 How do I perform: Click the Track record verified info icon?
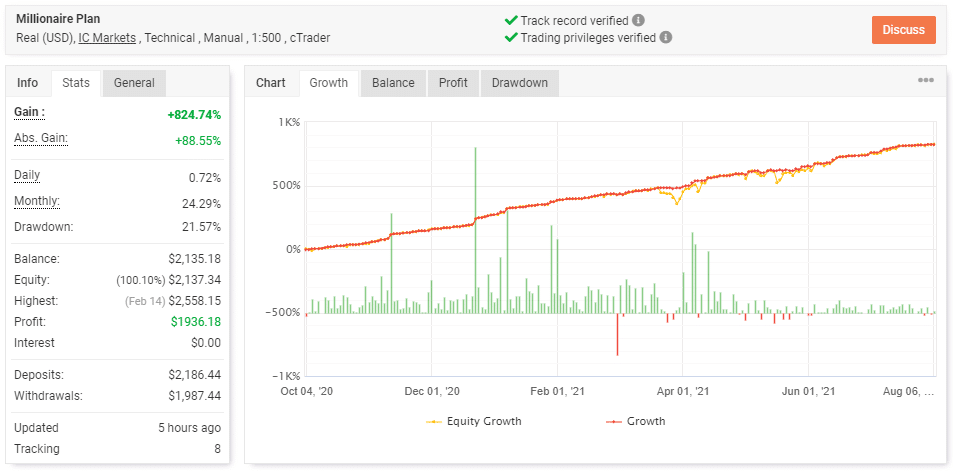pyautogui.click(x=639, y=20)
